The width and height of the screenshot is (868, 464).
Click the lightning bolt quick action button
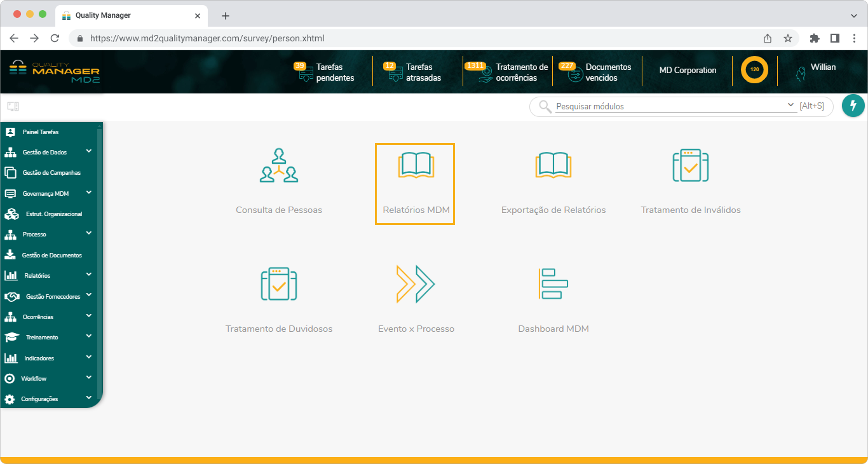pos(853,106)
